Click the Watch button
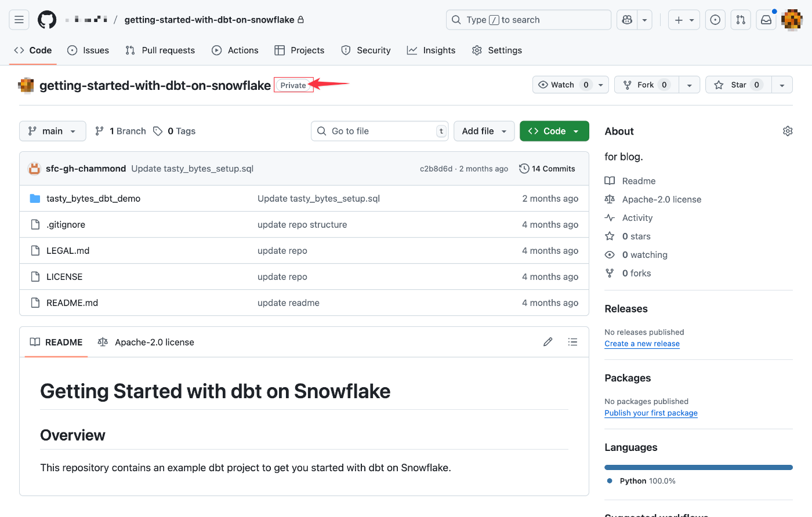The height and width of the screenshot is (517, 812). click(563, 85)
